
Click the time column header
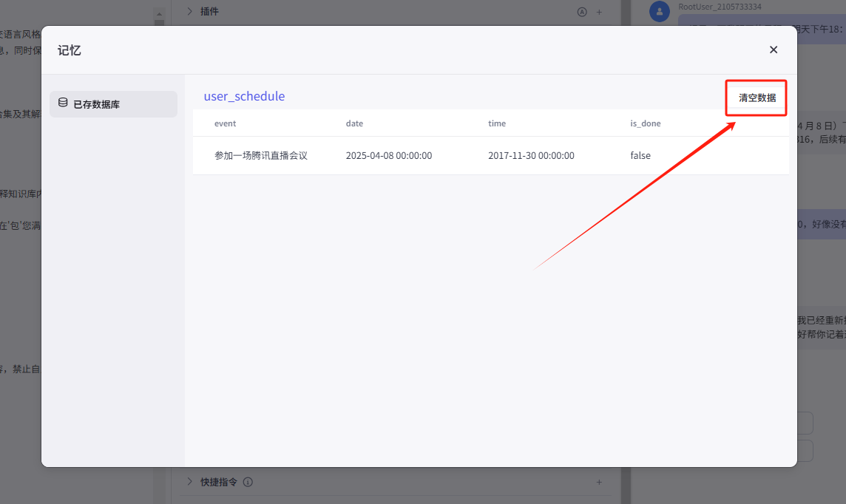coord(497,123)
